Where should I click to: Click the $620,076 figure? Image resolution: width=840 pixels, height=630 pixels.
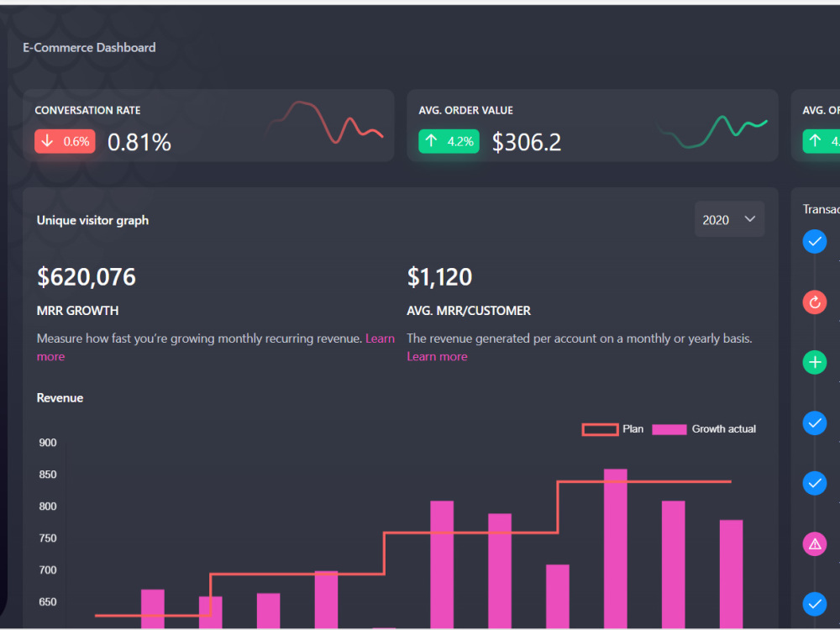[x=87, y=277]
